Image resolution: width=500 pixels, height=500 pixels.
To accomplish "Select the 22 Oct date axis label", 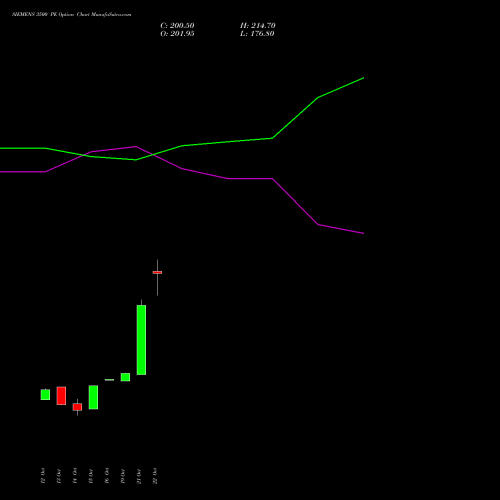I will pyautogui.click(x=155, y=476).
